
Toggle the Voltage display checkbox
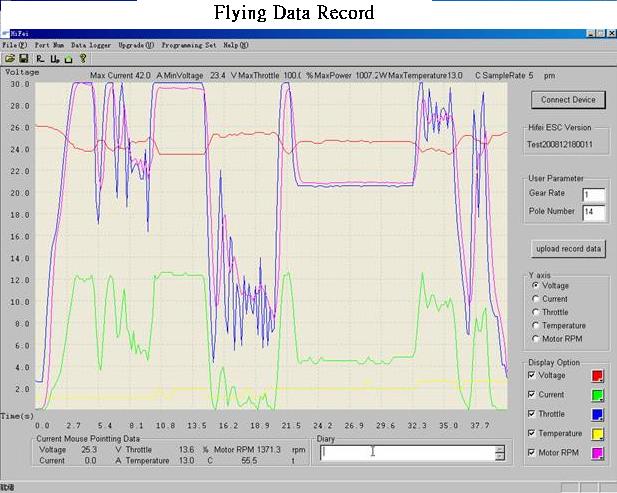532,375
